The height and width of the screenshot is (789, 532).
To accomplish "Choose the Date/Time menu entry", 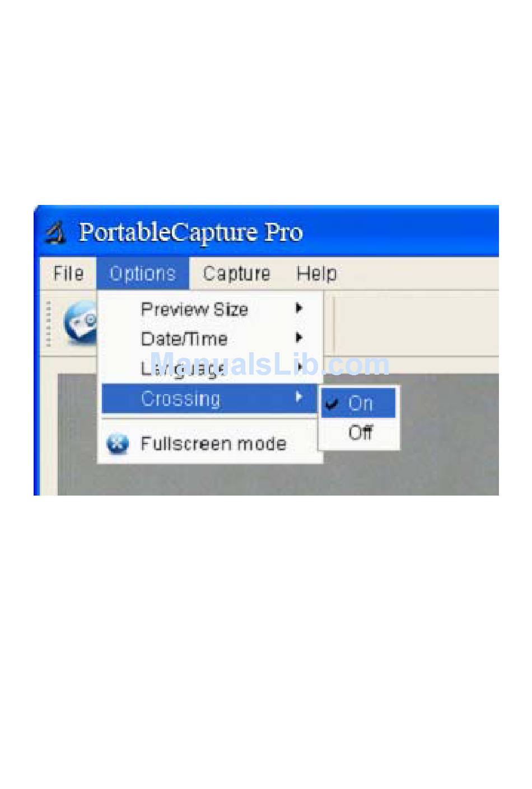I will [x=184, y=339].
